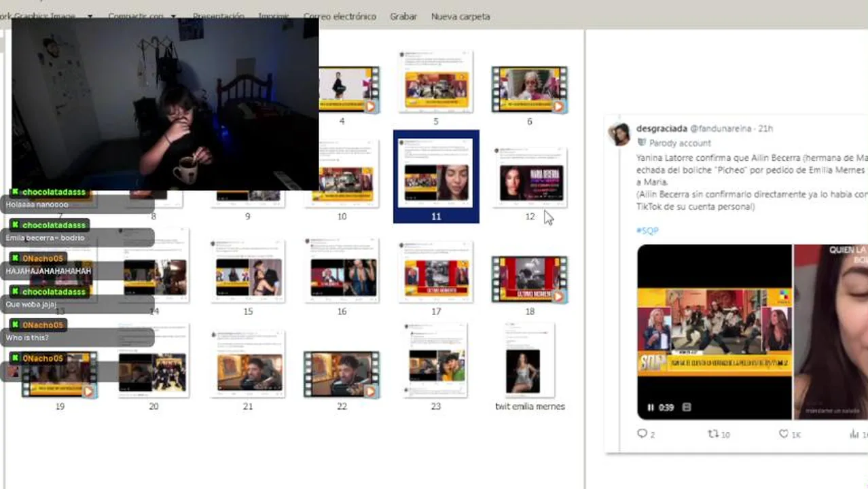This screenshot has width=868, height=489.
Task: Select video file 18 thumbnail
Action: 530,279
